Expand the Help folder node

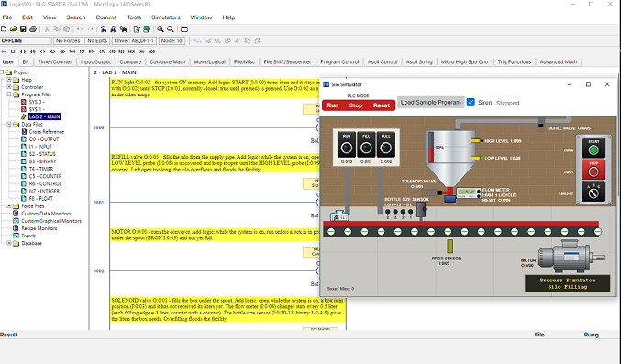[x=9, y=80]
